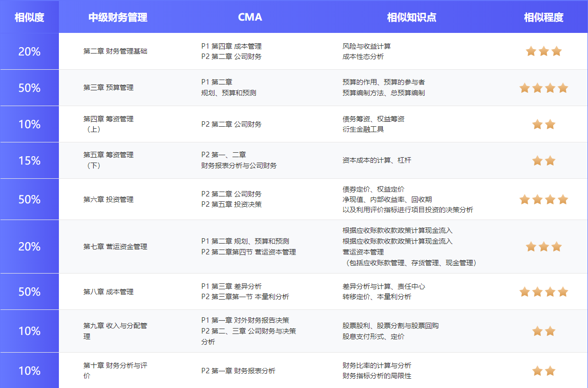
Task: Click the 相似程度 column header
Action: click(x=543, y=17)
